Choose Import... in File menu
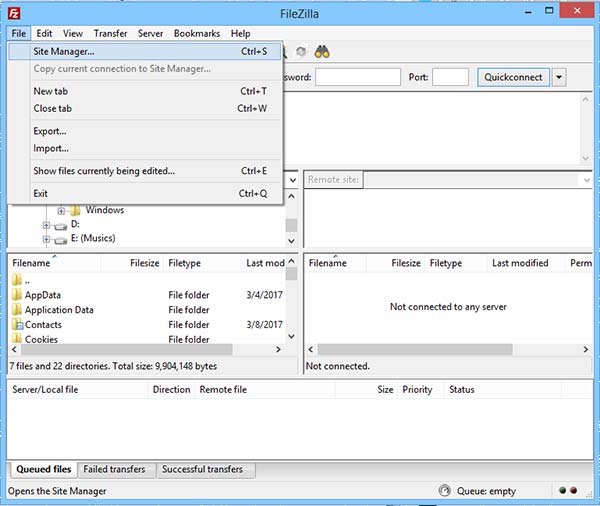The image size is (600, 506). pyautogui.click(x=145, y=148)
